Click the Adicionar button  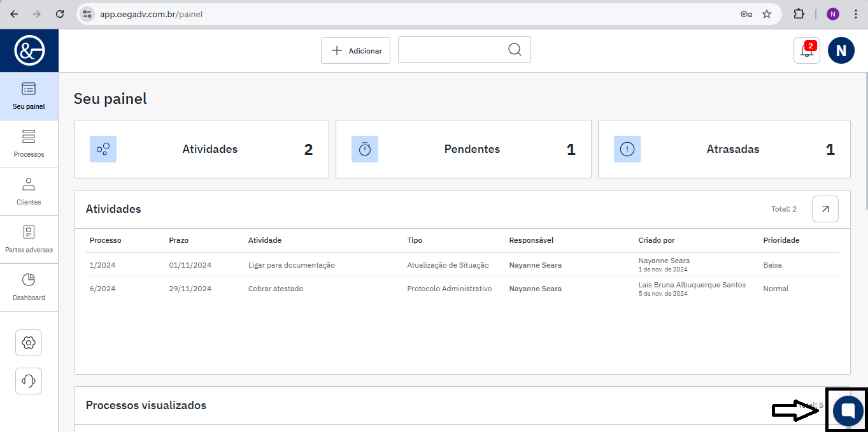[355, 50]
